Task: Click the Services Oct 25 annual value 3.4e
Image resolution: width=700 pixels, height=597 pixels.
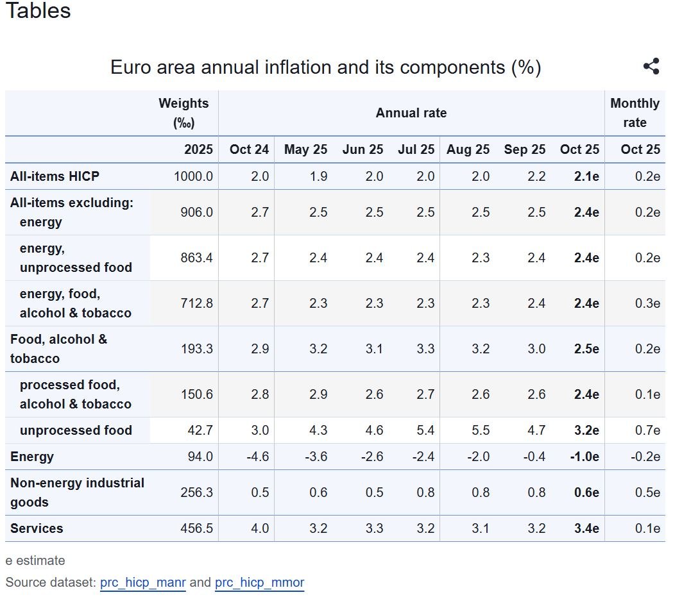Action: (x=586, y=528)
